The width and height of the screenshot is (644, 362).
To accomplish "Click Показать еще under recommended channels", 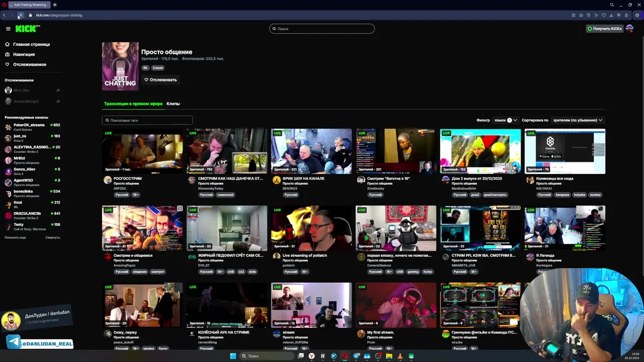I will coord(15,237).
